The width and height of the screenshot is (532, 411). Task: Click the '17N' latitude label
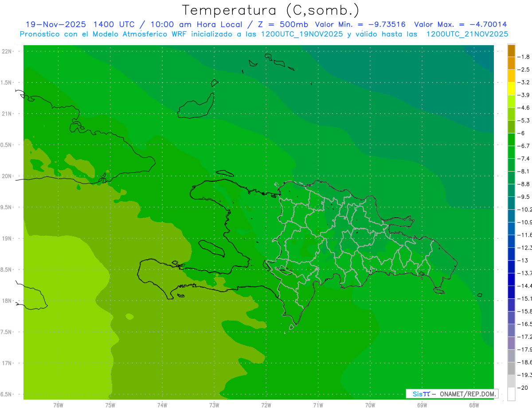(7, 363)
